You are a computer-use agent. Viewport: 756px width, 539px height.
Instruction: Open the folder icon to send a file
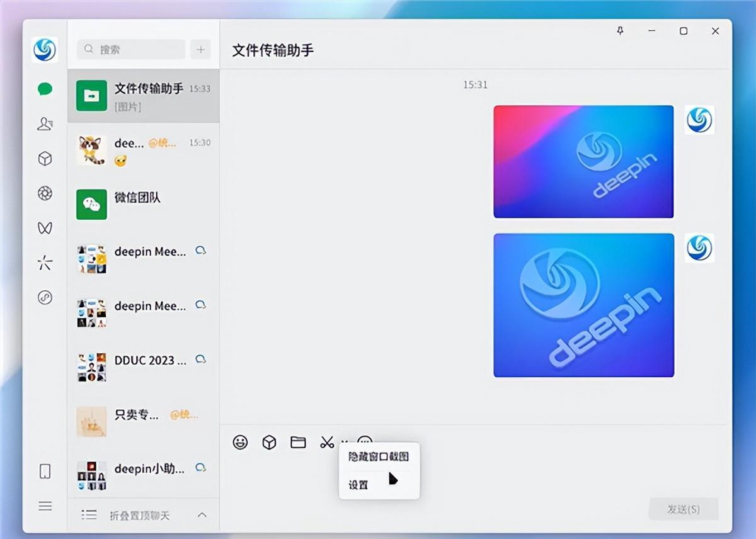(297, 443)
